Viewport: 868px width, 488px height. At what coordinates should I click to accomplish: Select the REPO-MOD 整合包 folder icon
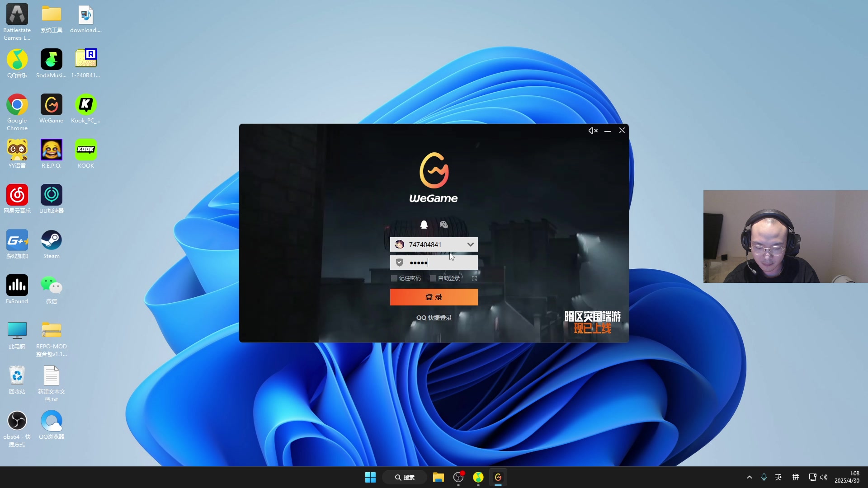pyautogui.click(x=52, y=338)
